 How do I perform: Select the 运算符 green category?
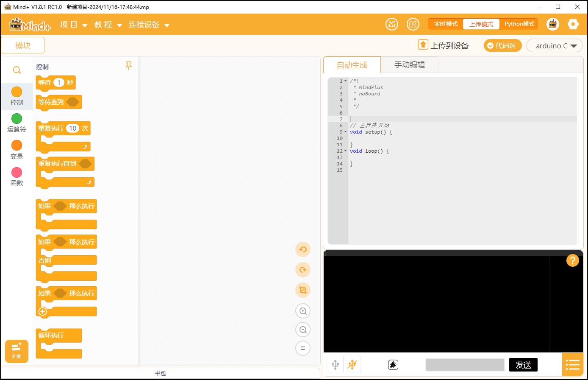[x=17, y=123]
